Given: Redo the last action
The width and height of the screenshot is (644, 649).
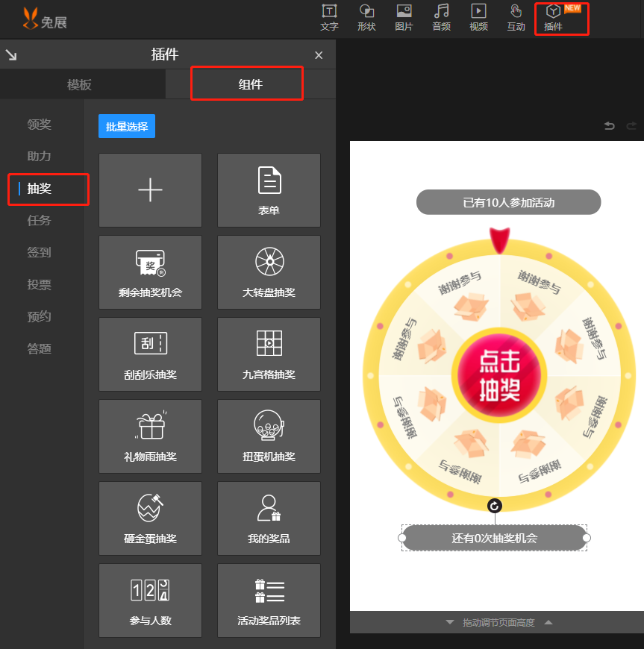Looking at the screenshot, I should point(631,125).
